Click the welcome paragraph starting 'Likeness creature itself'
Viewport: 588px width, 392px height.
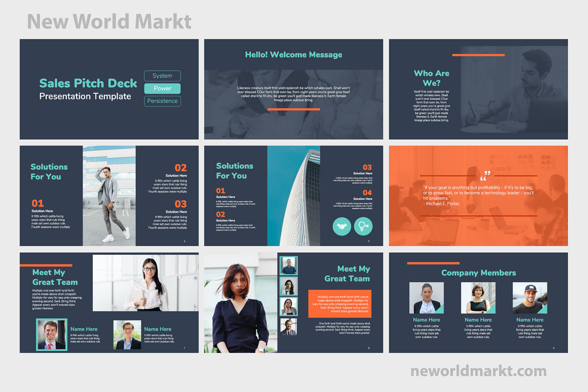click(x=294, y=94)
